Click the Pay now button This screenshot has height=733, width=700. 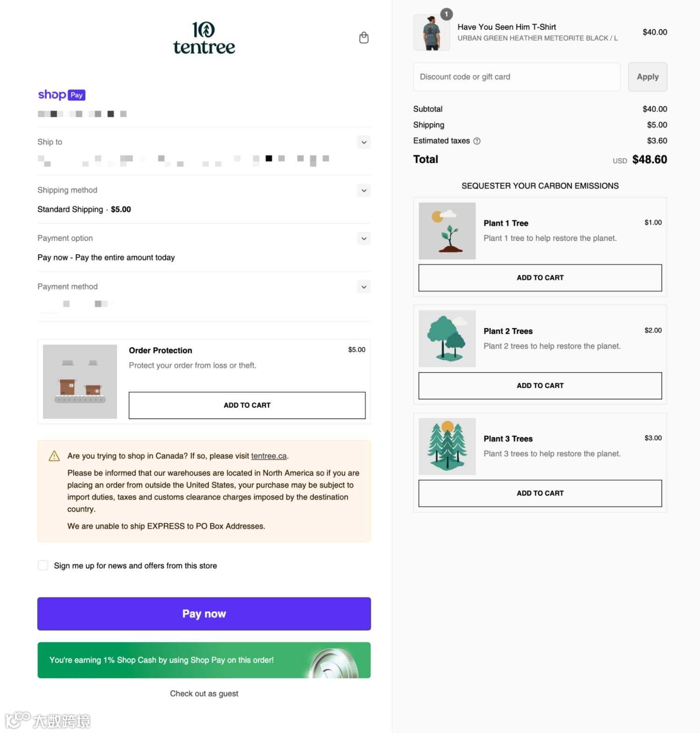tap(204, 613)
